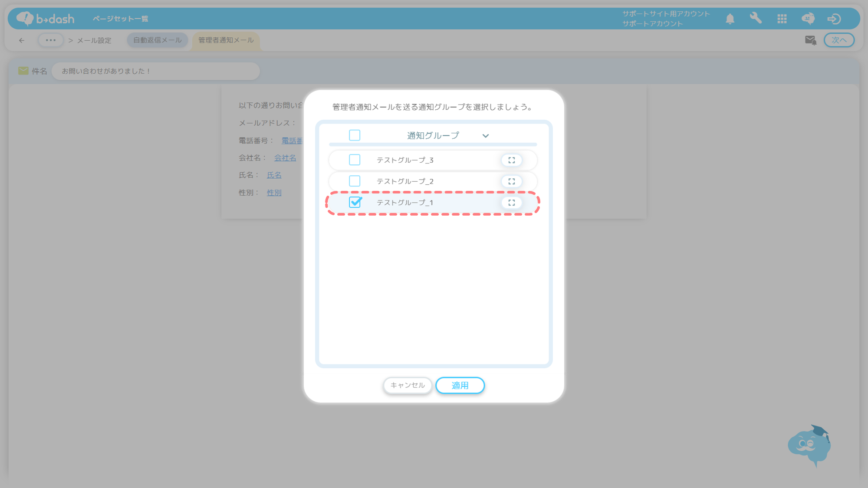
Task: Check the テストグループ_3 checkbox
Action: point(355,160)
